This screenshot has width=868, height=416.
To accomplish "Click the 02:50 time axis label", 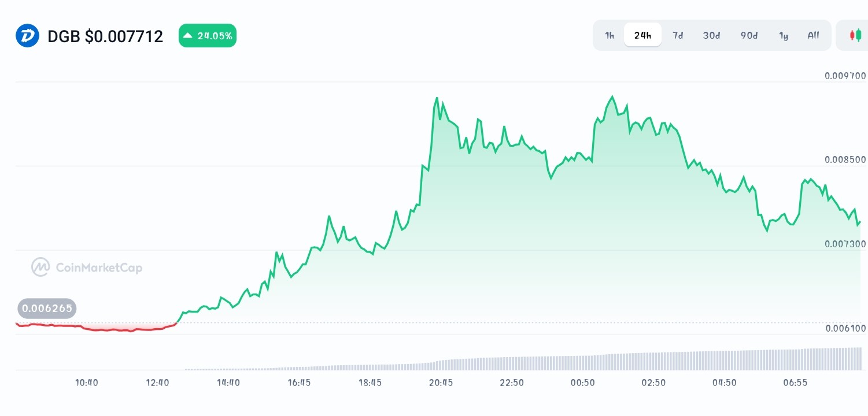I will coord(653,382).
